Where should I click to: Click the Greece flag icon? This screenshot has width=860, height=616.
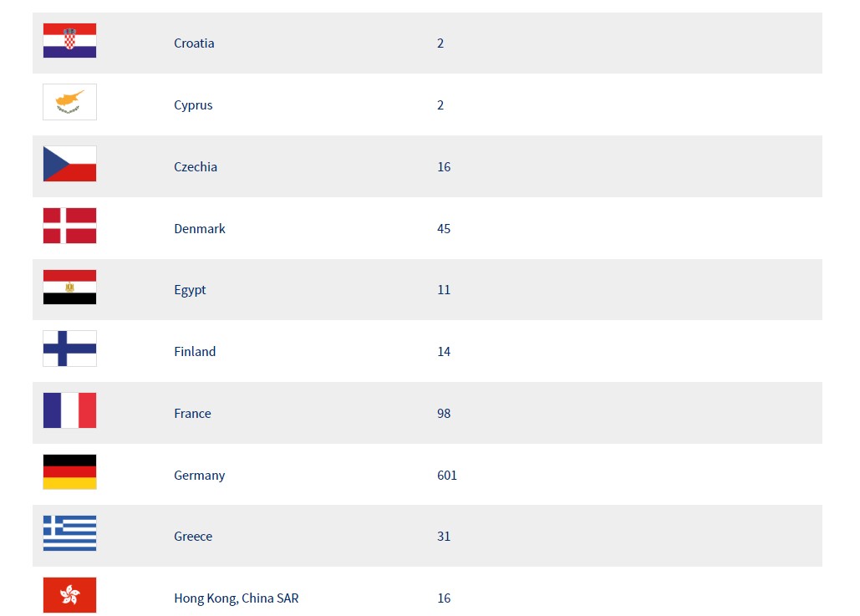point(69,533)
